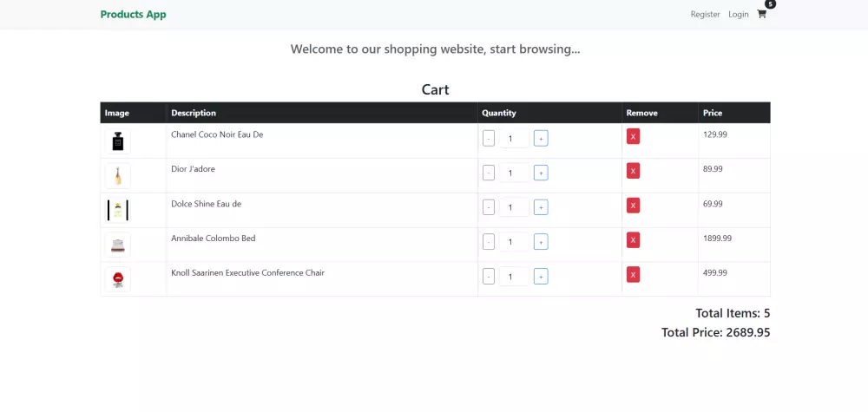The height and width of the screenshot is (412, 868).
Task: Remove Chanel Coco Noir from cart
Action: click(633, 136)
